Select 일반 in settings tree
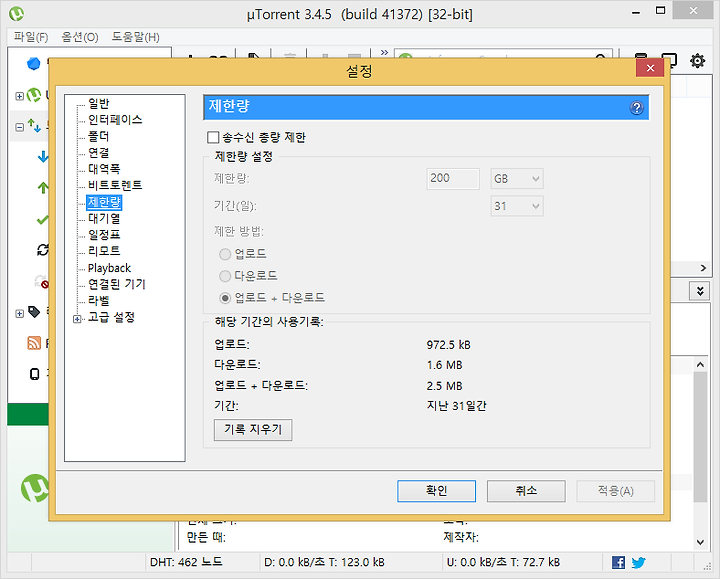 click(99, 104)
